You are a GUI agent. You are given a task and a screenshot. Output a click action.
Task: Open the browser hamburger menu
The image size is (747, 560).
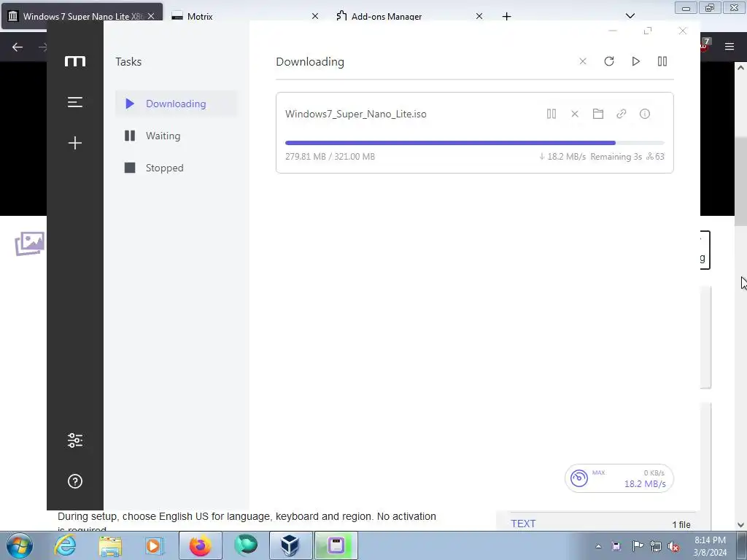729,47
